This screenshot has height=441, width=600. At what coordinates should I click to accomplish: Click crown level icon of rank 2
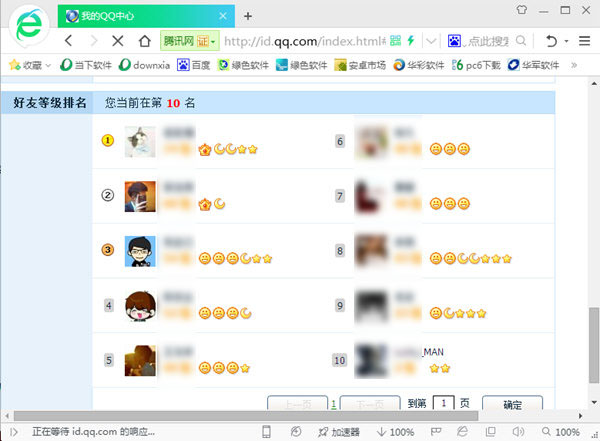[205, 204]
